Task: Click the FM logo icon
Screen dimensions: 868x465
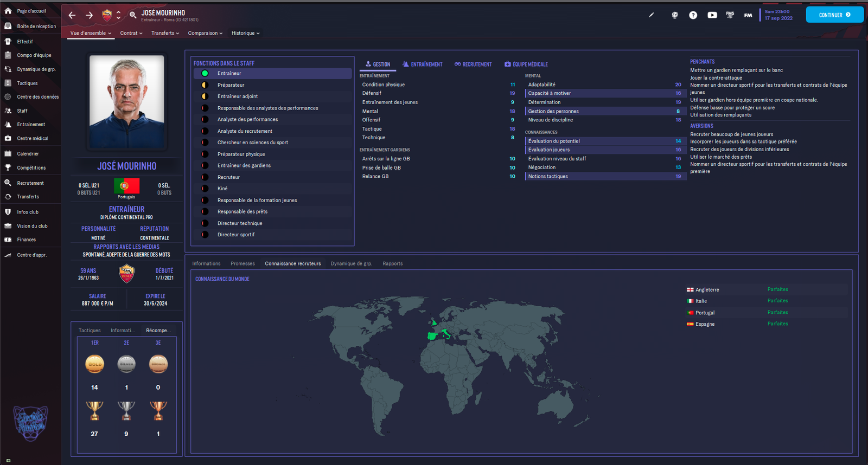Action: 748,15
